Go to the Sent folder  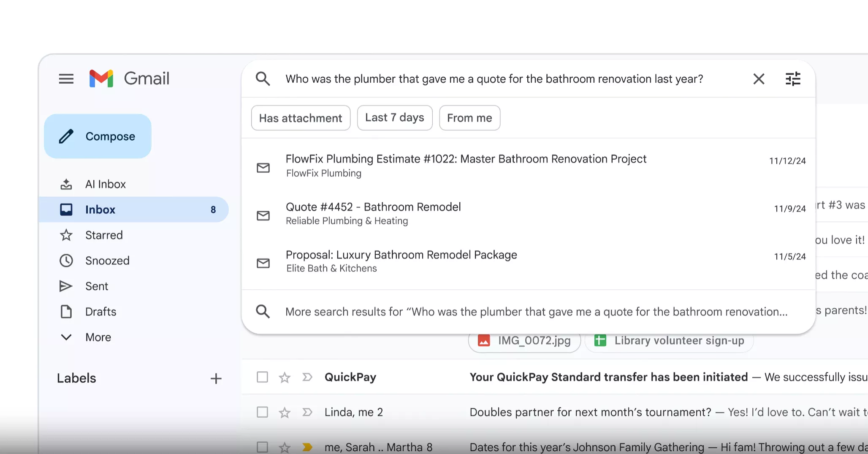96,286
